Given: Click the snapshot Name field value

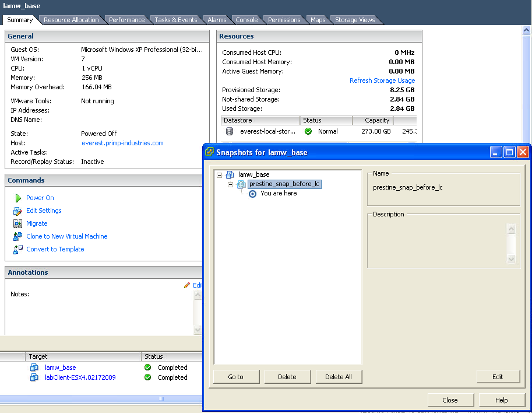Looking at the screenshot, I should coord(407,187).
